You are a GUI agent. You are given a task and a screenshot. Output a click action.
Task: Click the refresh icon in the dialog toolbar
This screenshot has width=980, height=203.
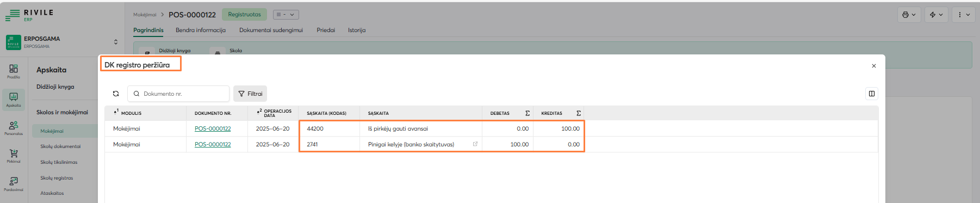coord(116,94)
